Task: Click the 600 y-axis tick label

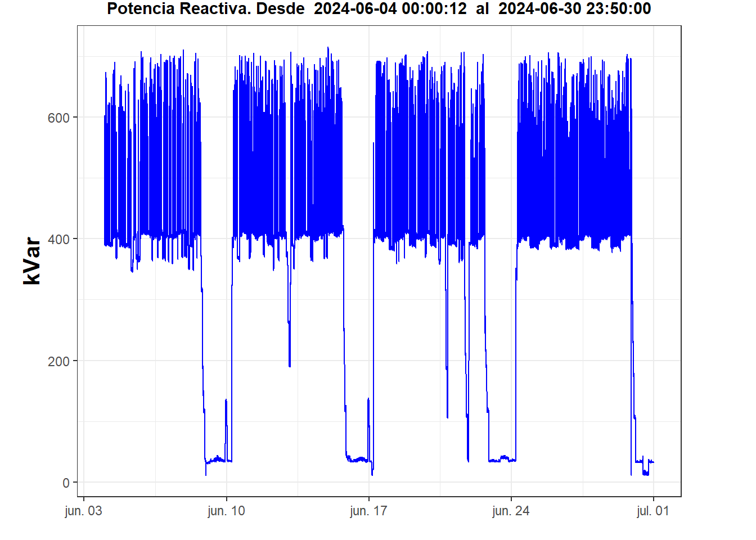Action: tap(58, 118)
